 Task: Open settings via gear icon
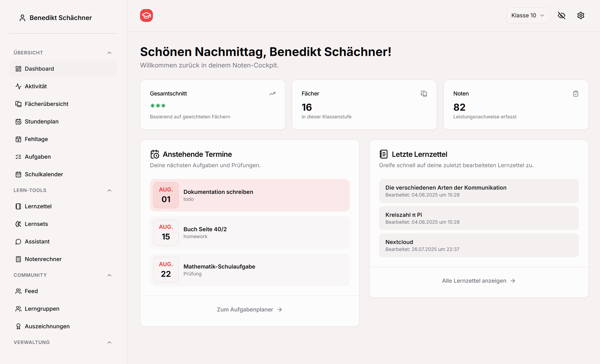[581, 15]
